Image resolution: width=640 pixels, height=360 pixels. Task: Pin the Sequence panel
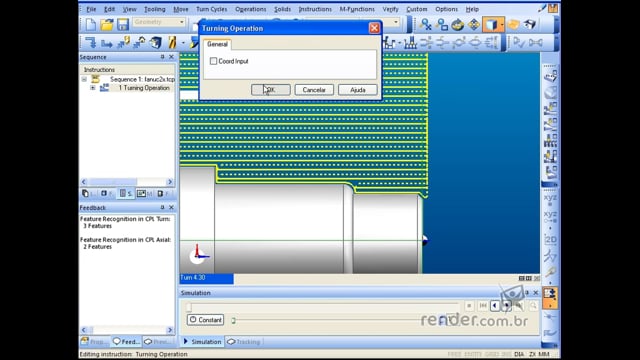coord(162,57)
